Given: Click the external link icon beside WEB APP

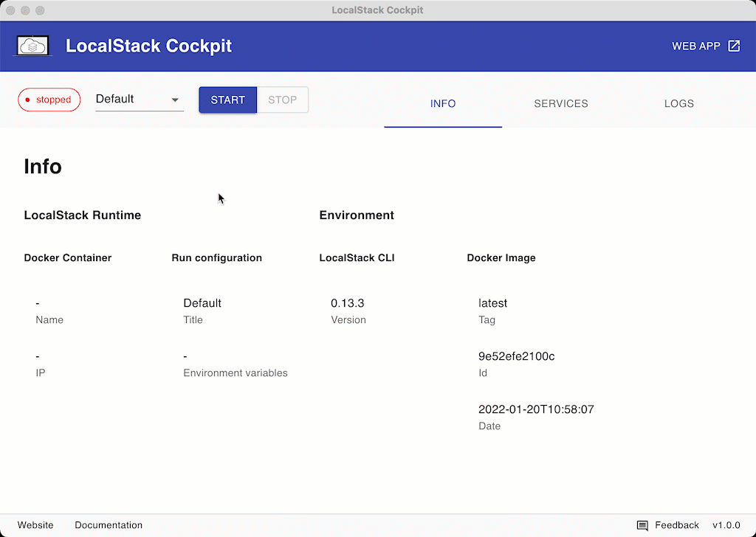Looking at the screenshot, I should pos(734,46).
